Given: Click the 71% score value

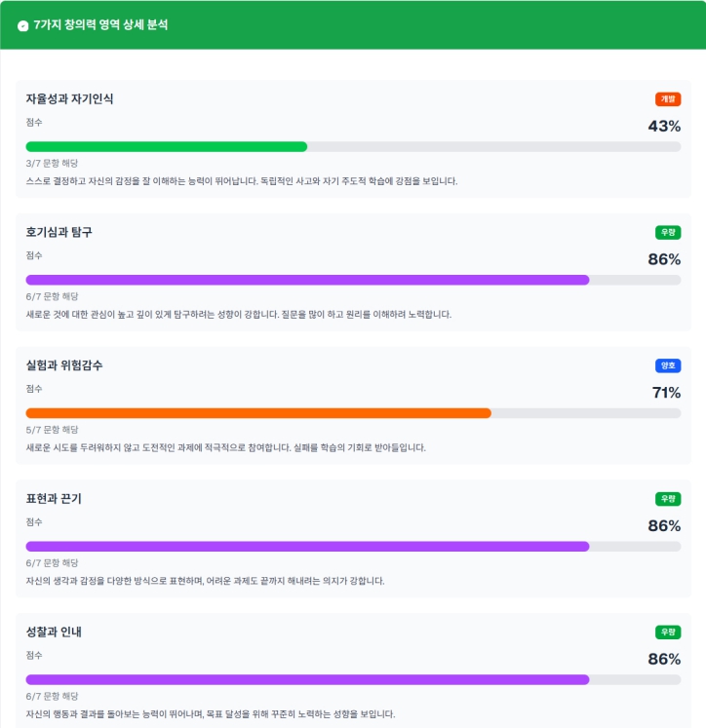Looking at the screenshot, I should 666,393.
